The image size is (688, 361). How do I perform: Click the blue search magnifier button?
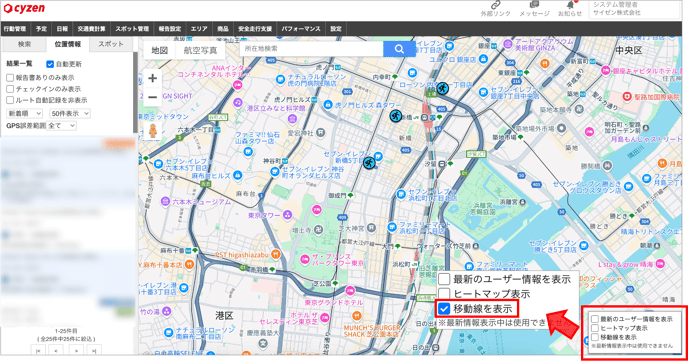point(399,49)
